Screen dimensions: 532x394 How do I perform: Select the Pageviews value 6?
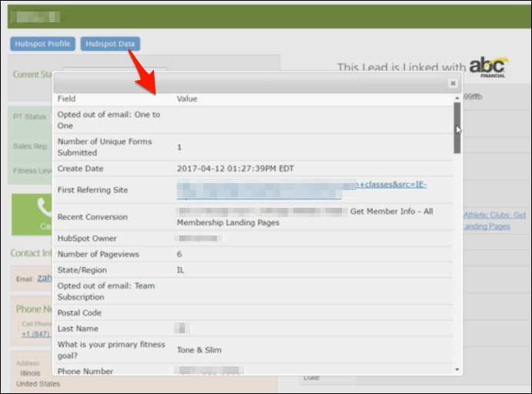[179, 254]
